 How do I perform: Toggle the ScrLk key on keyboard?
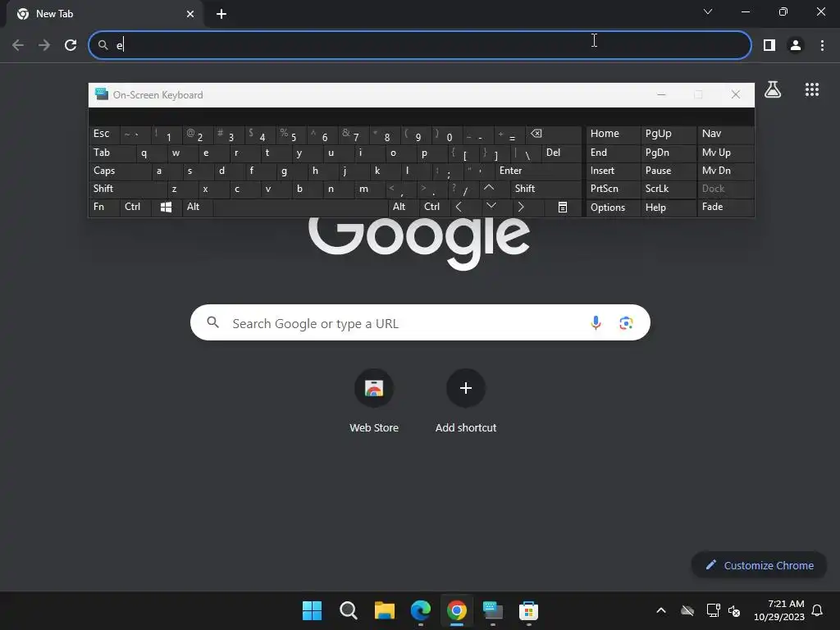(668, 189)
